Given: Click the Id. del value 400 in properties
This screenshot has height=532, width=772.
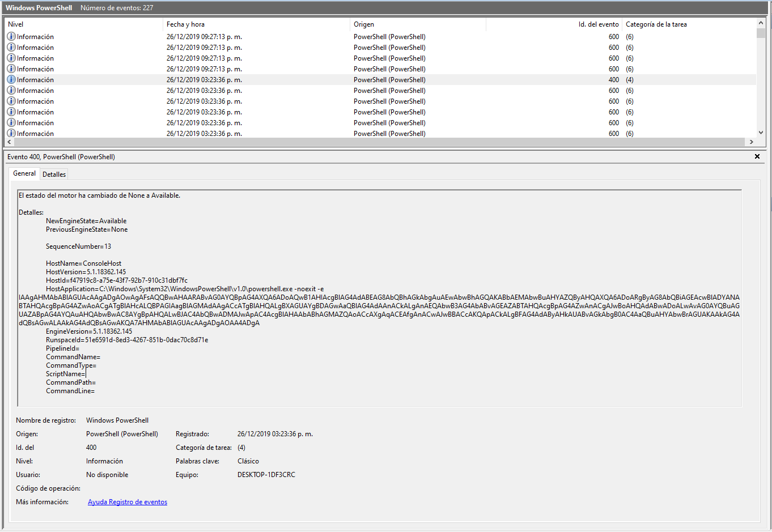Looking at the screenshot, I should 91,448.
